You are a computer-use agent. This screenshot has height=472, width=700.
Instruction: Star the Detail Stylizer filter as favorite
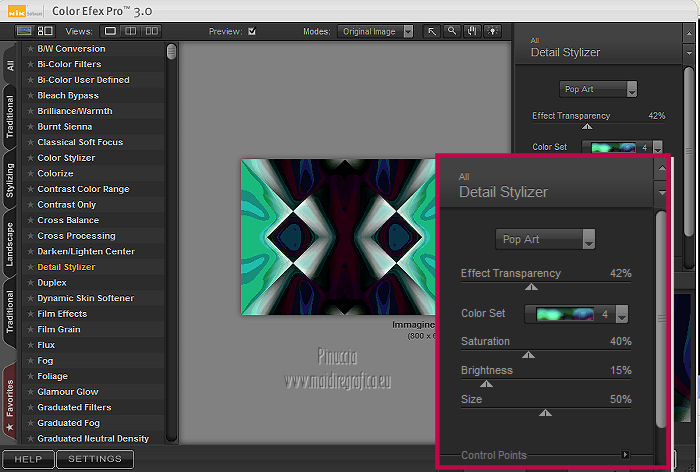click(30, 268)
